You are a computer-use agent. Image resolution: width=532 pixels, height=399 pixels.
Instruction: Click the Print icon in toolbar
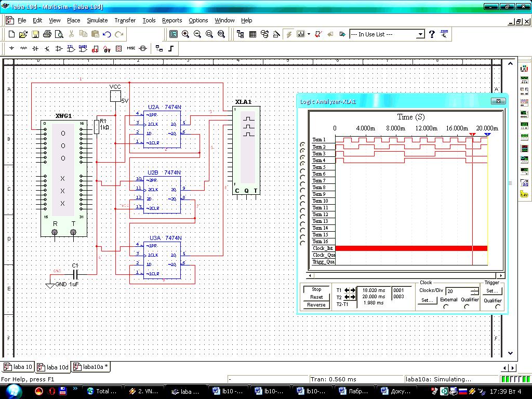[x=47, y=34]
